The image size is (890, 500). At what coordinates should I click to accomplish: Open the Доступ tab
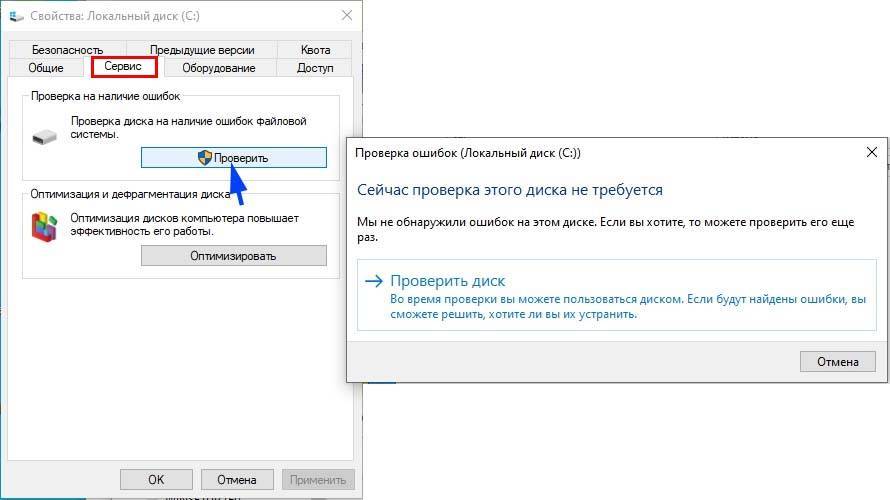(315, 68)
